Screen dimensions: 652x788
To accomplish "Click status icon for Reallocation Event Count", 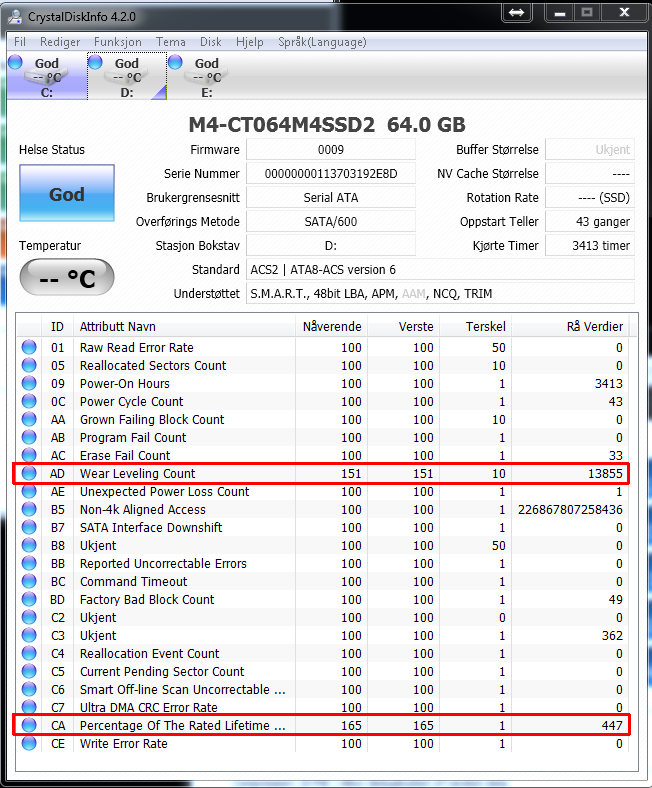I will (29, 654).
